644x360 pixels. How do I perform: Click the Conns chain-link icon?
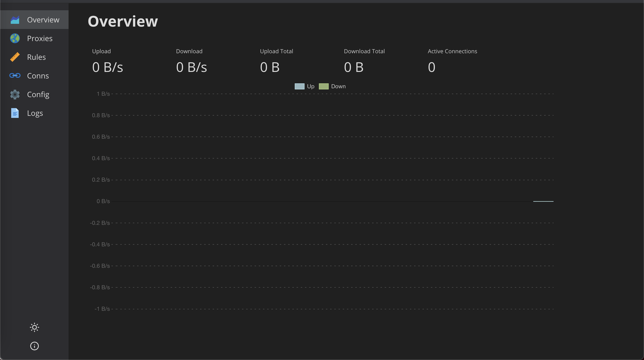(15, 76)
